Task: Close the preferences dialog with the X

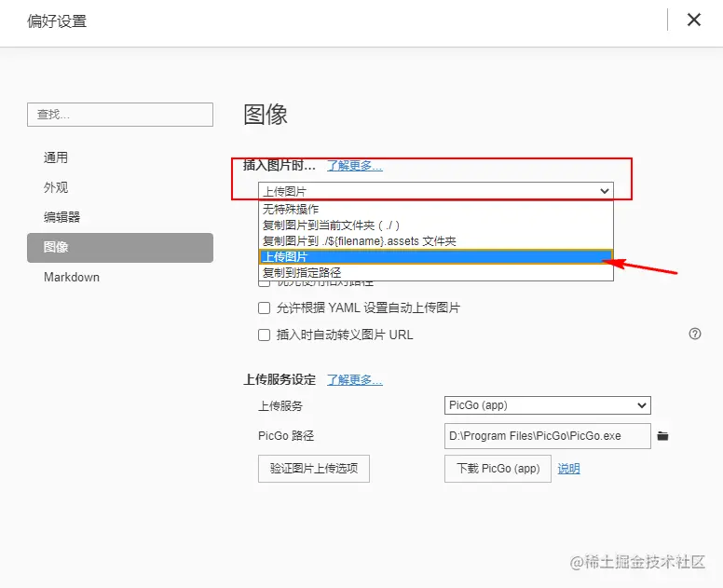Action: [x=693, y=20]
